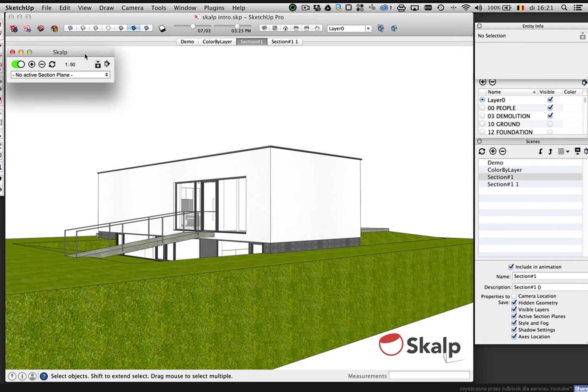Viewport: 588px width, 392px height.
Task: Remove selected layer with the minus icon
Action: (493, 82)
